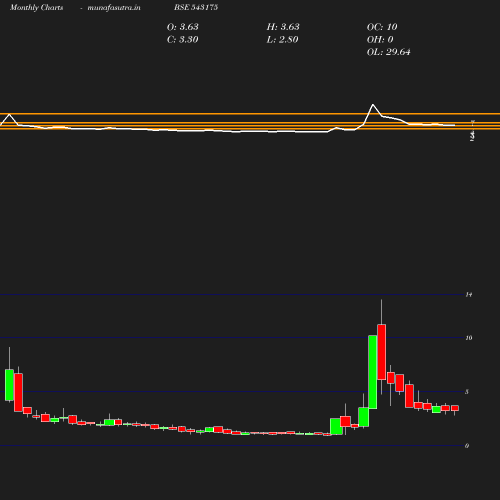Click the 5 price axis label
This screenshot has width=500, height=500.
click(x=467, y=392)
